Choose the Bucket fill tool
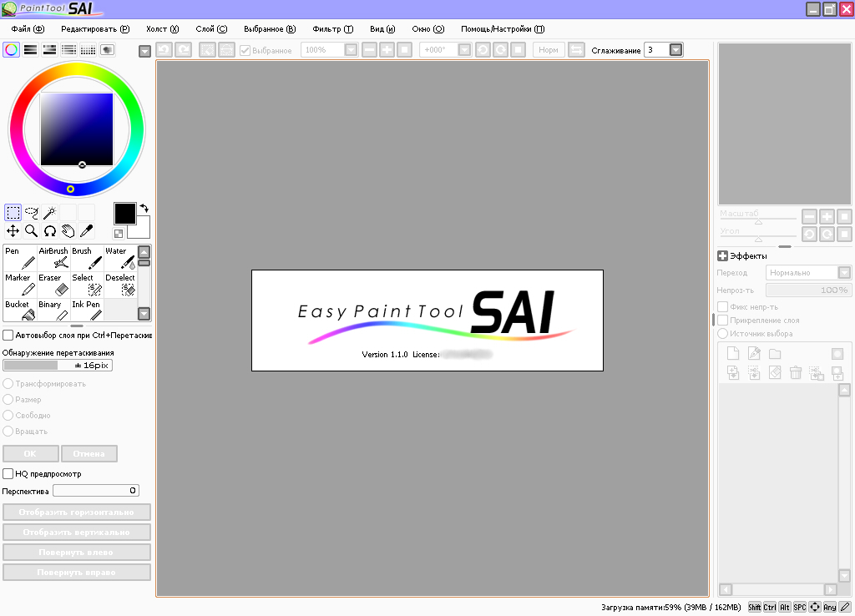Image resolution: width=855 pixels, height=616 pixels. 20,310
